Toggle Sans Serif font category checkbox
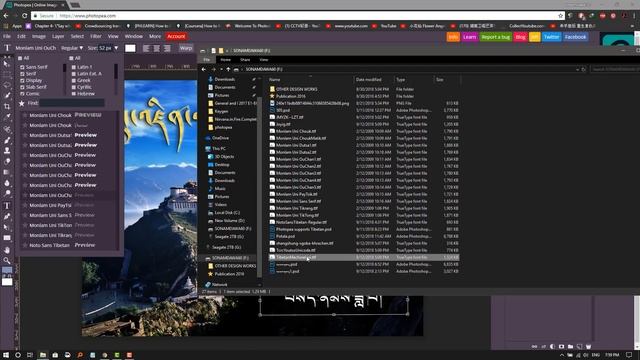 [22, 67]
